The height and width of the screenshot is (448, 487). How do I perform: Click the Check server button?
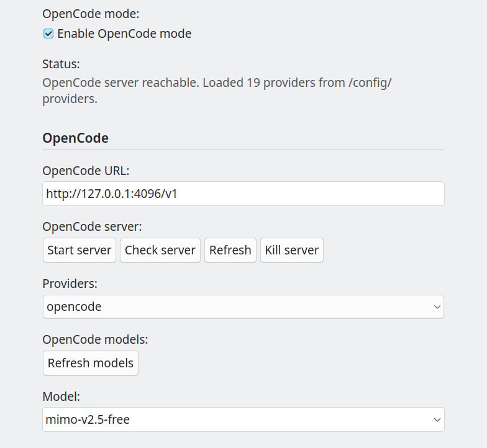click(x=160, y=250)
